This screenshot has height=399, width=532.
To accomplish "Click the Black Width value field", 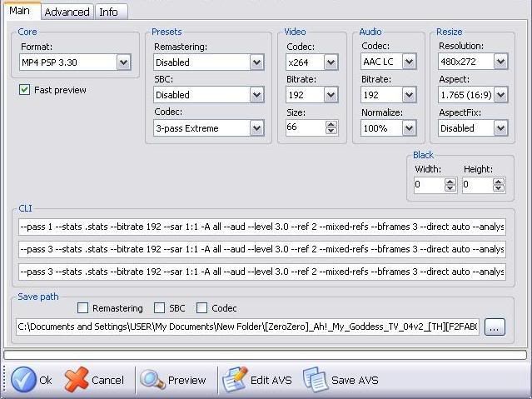I will 429,185.
